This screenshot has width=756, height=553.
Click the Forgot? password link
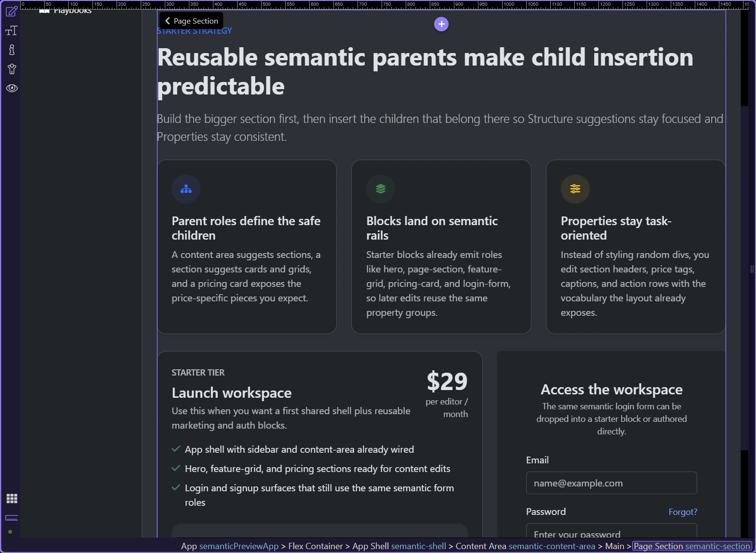(x=683, y=512)
